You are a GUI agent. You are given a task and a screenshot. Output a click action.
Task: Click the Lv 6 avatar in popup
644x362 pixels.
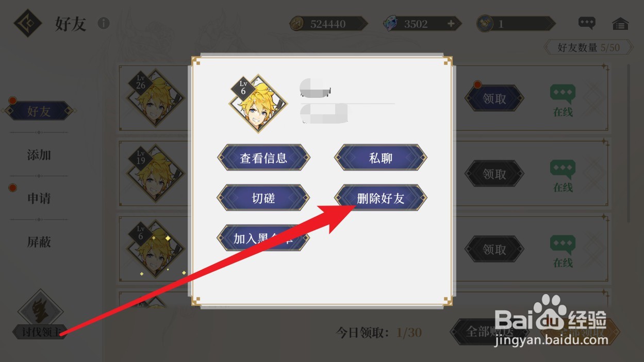tap(257, 104)
